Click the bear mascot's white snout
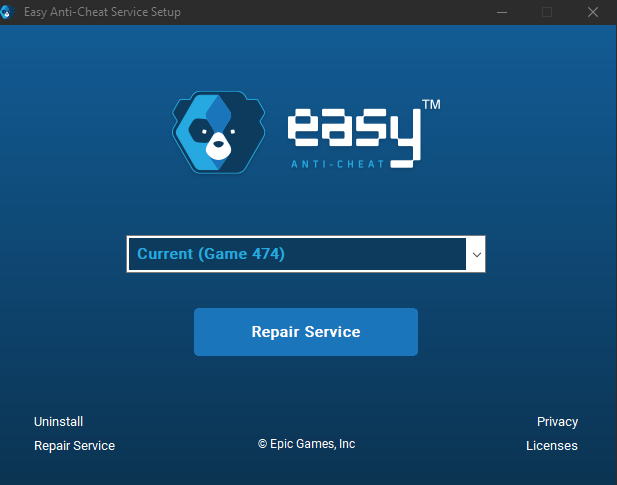This screenshot has width=617, height=485. pos(216,150)
